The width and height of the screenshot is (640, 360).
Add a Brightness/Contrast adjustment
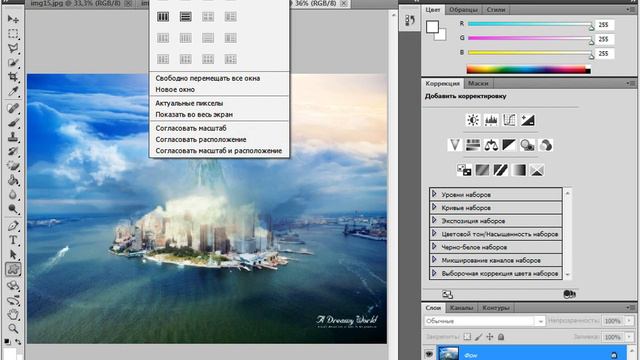(473, 120)
